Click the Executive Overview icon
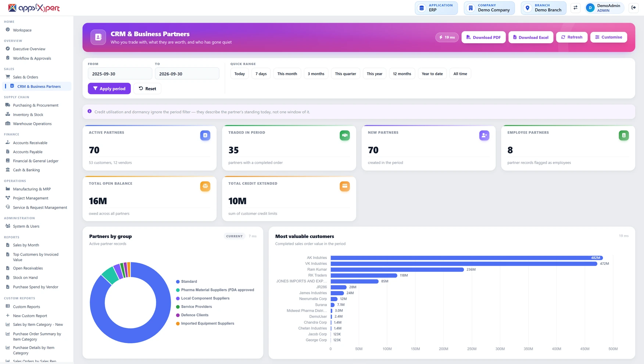 point(8,48)
